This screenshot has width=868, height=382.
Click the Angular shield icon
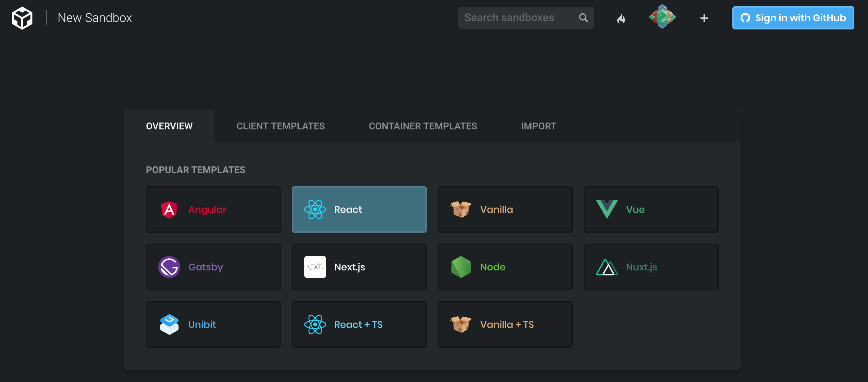pyautogui.click(x=169, y=209)
